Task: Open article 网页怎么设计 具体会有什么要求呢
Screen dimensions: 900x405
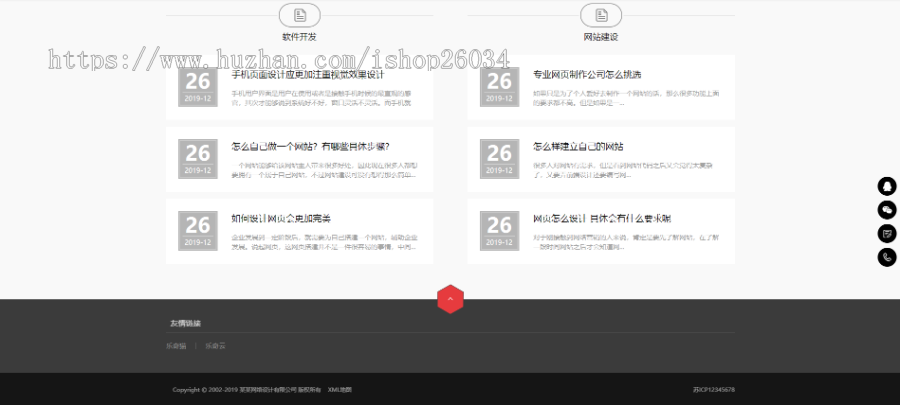Action: pos(602,219)
